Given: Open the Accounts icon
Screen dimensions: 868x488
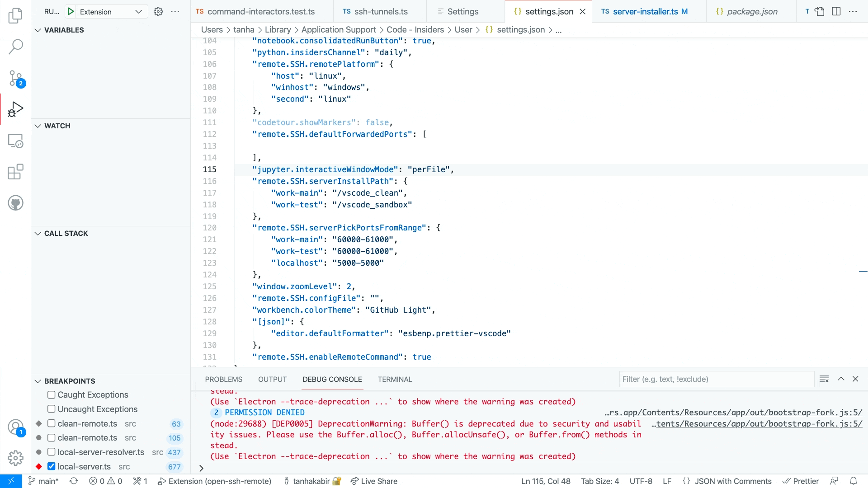Looking at the screenshot, I should [x=15, y=427].
